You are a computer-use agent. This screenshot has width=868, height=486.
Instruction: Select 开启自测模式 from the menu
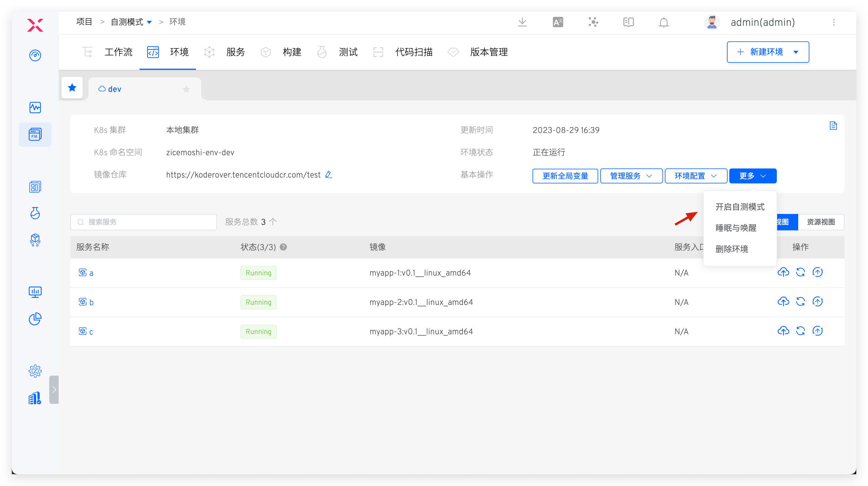click(740, 207)
